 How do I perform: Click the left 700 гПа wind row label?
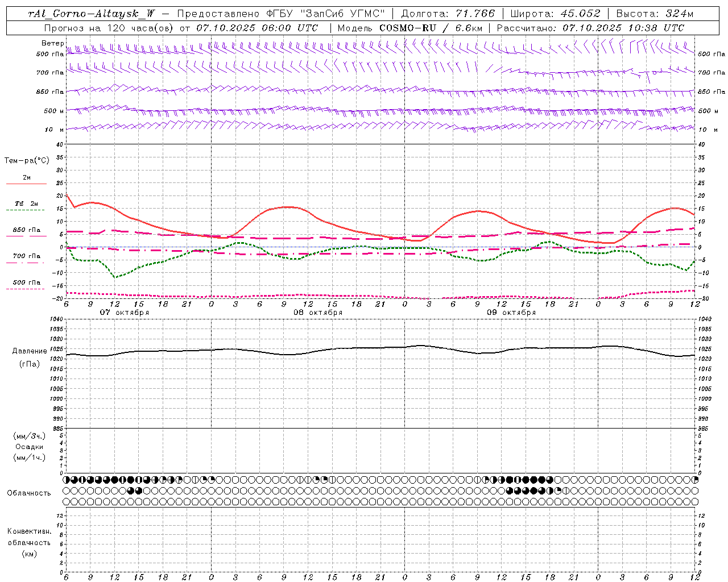click(50, 73)
